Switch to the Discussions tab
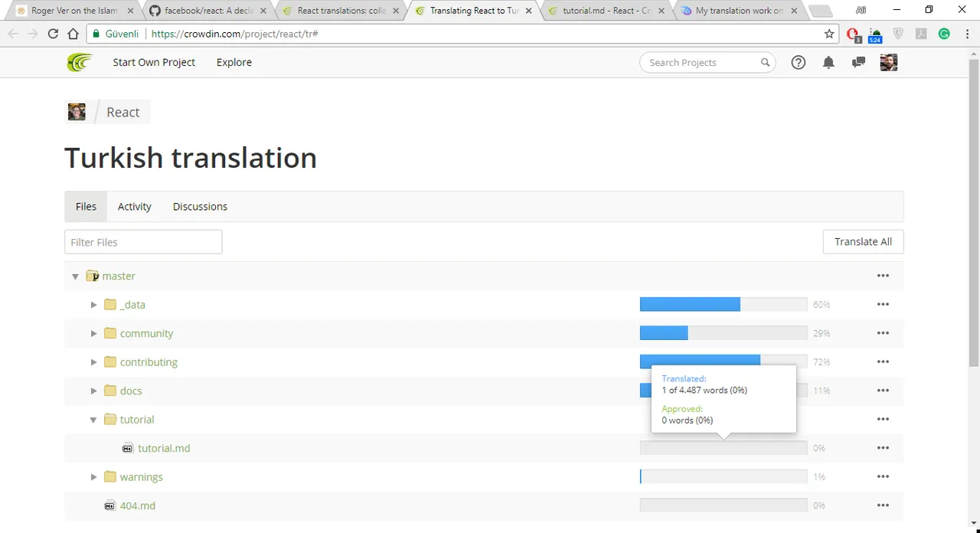The width and height of the screenshot is (980, 533). click(200, 207)
